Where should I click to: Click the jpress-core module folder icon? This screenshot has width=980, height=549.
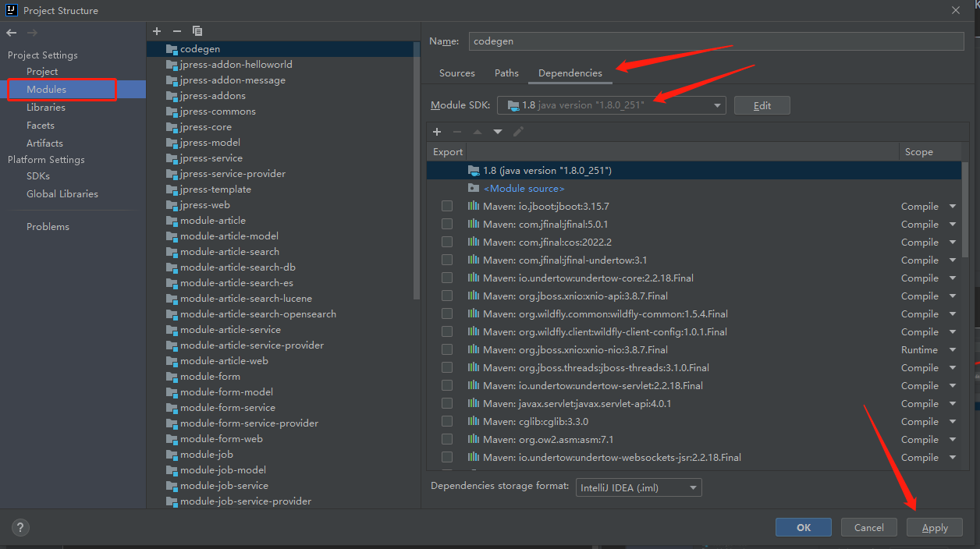[x=172, y=127]
